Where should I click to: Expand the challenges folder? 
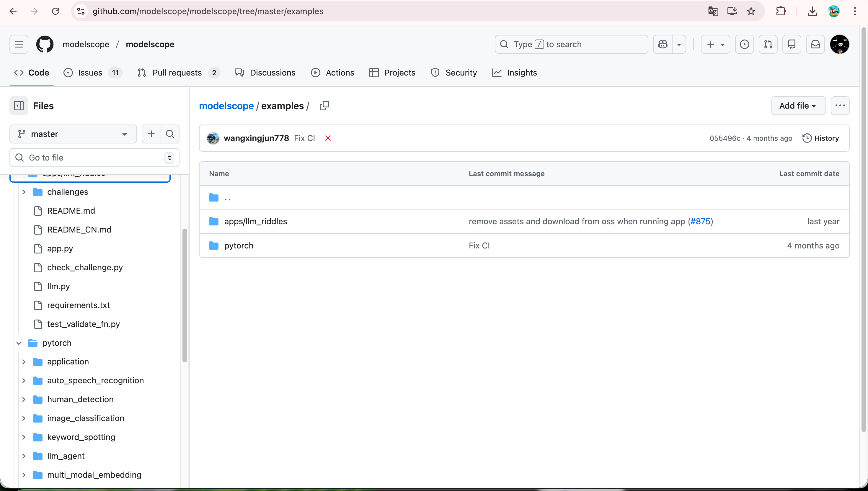pyautogui.click(x=24, y=192)
